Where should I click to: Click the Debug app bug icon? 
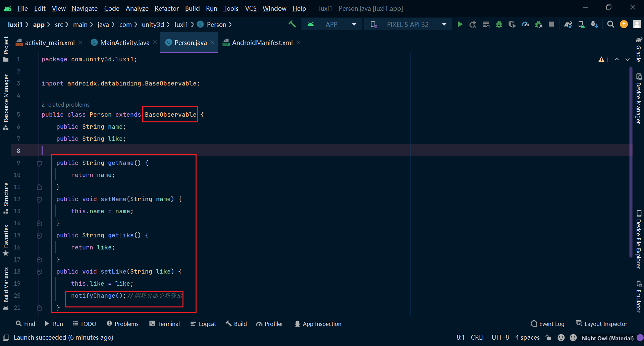pos(499,24)
